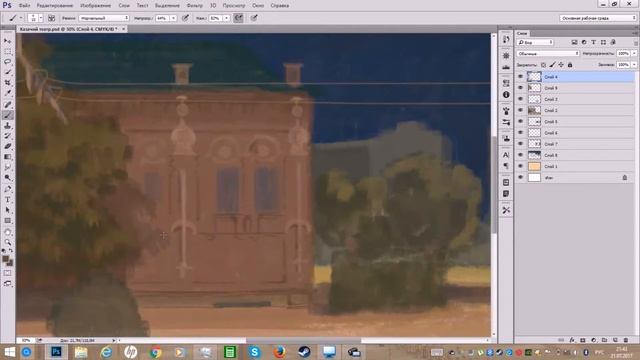Open the Character panel icon
The image size is (640, 360).
coord(506,155)
